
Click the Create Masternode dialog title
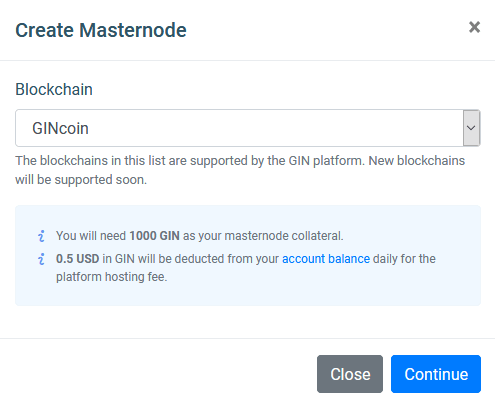click(101, 30)
